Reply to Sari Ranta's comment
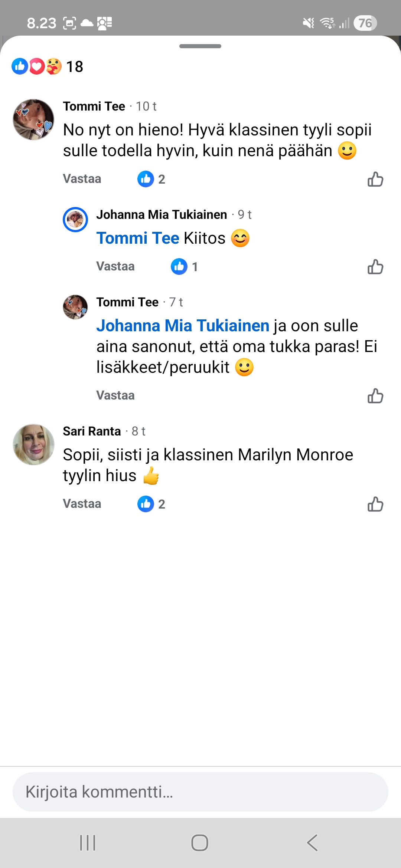401x868 pixels. click(x=82, y=504)
